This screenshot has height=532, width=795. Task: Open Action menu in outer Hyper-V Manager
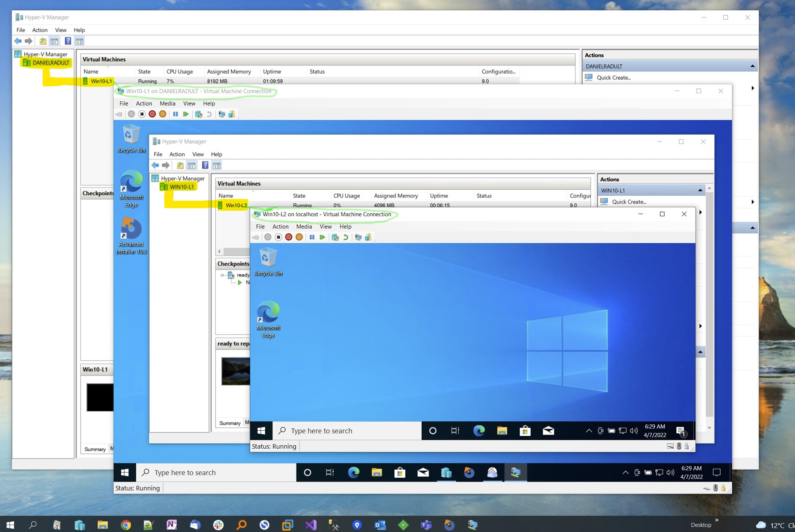(40, 30)
